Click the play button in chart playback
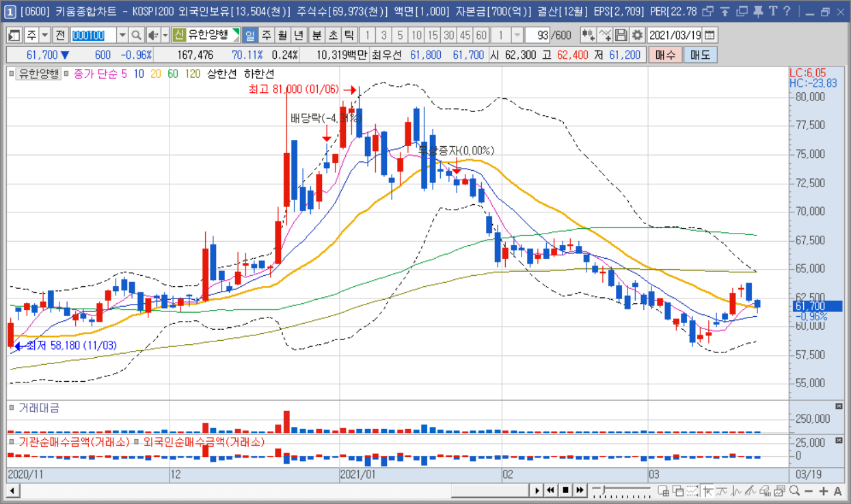The image size is (851, 504). [x=537, y=490]
